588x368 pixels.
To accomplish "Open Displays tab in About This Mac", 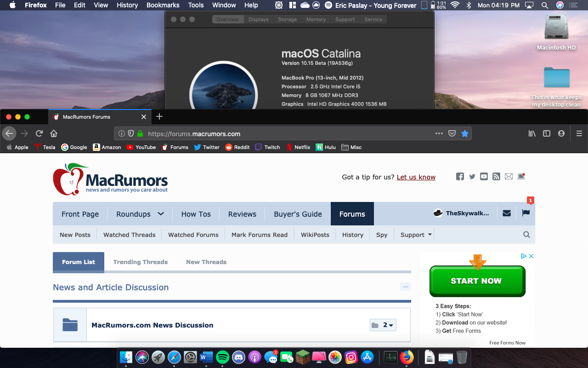I will [x=259, y=19].
